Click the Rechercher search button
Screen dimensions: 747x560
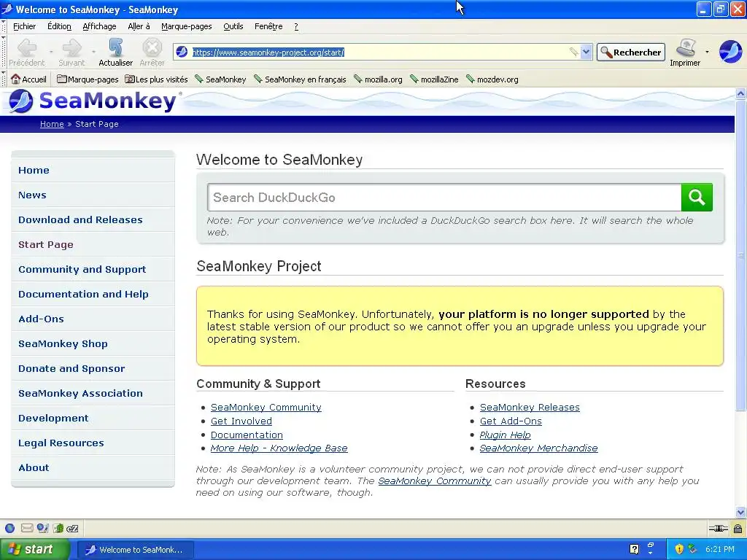click(631, 52)
